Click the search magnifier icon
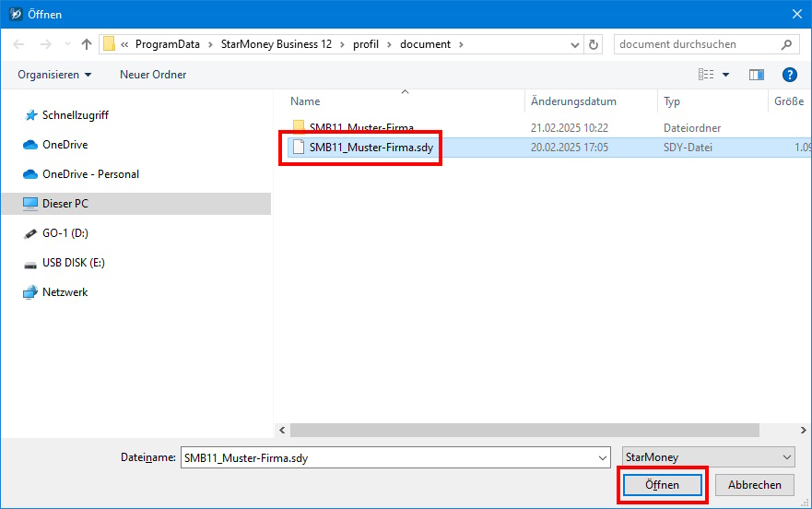Image resolution: width=812 pixels, height=509 pixels. pos(786,44)
